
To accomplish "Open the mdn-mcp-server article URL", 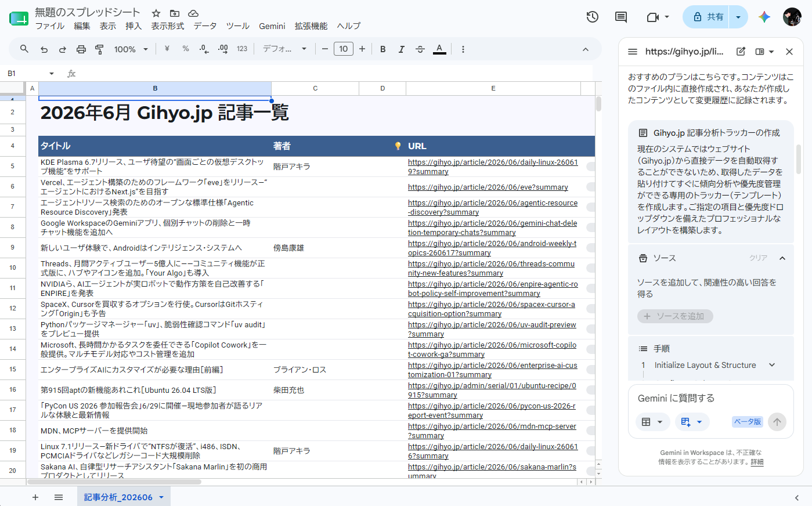I will coord(492,431).
